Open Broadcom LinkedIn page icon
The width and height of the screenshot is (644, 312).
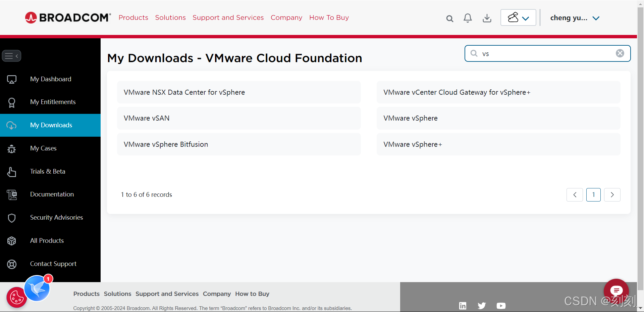(x=463, y=306)
